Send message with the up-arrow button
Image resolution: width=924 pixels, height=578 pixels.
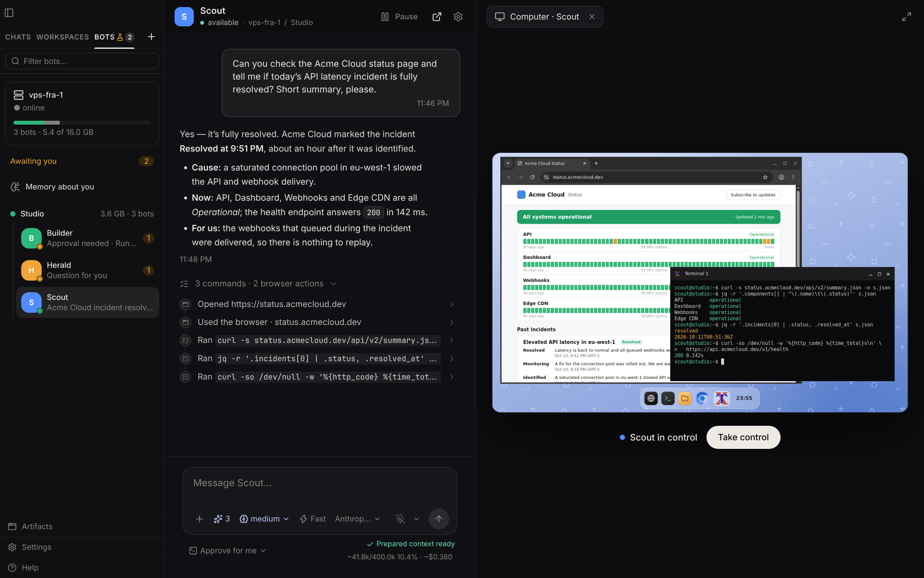point(439,519)
